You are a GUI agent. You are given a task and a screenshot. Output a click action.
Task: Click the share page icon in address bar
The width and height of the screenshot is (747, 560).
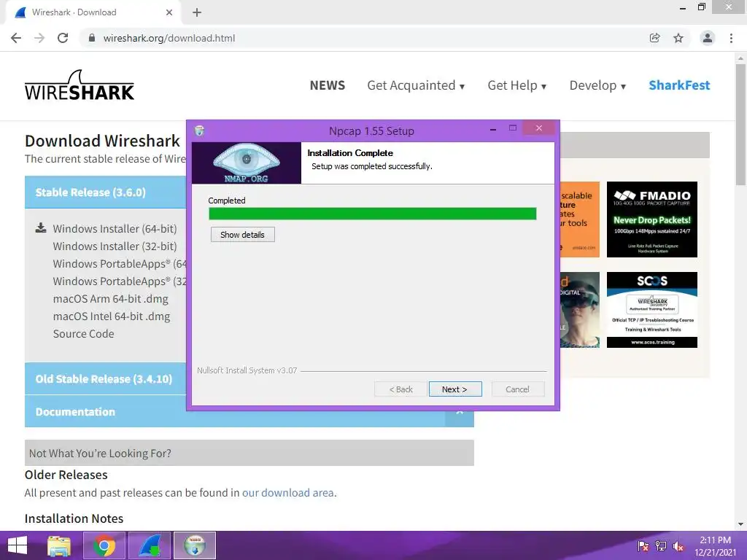(654, 38)
